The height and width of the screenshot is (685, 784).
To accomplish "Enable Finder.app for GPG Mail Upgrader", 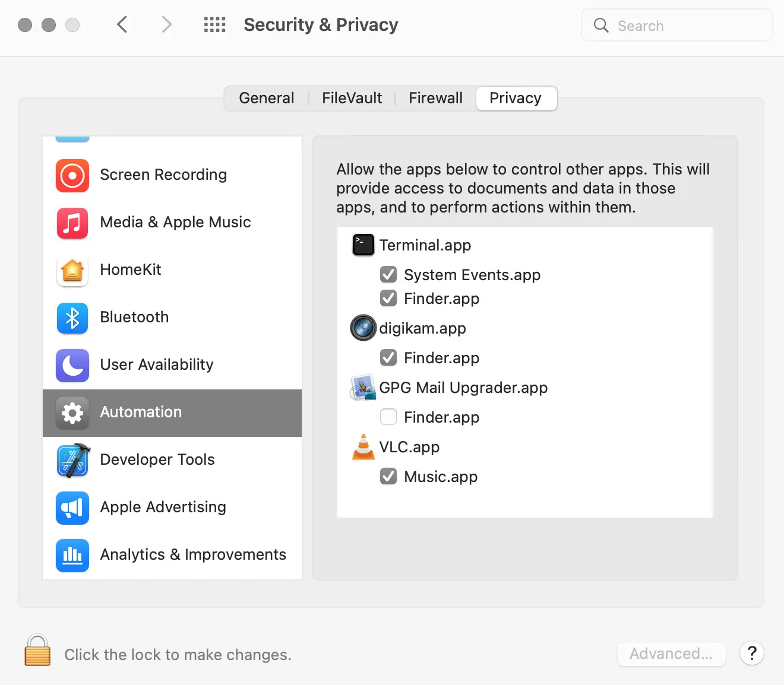I will (x=388, y=417).
